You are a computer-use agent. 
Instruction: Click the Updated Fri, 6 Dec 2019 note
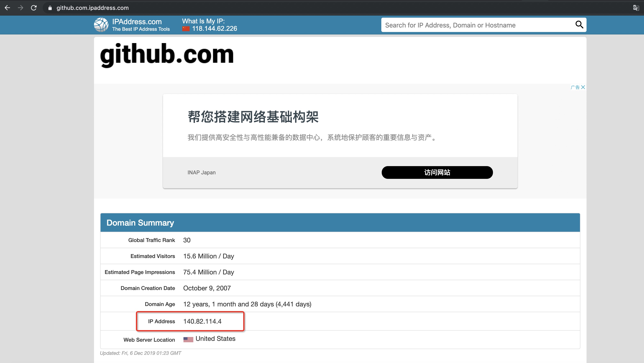coord(141,353)
